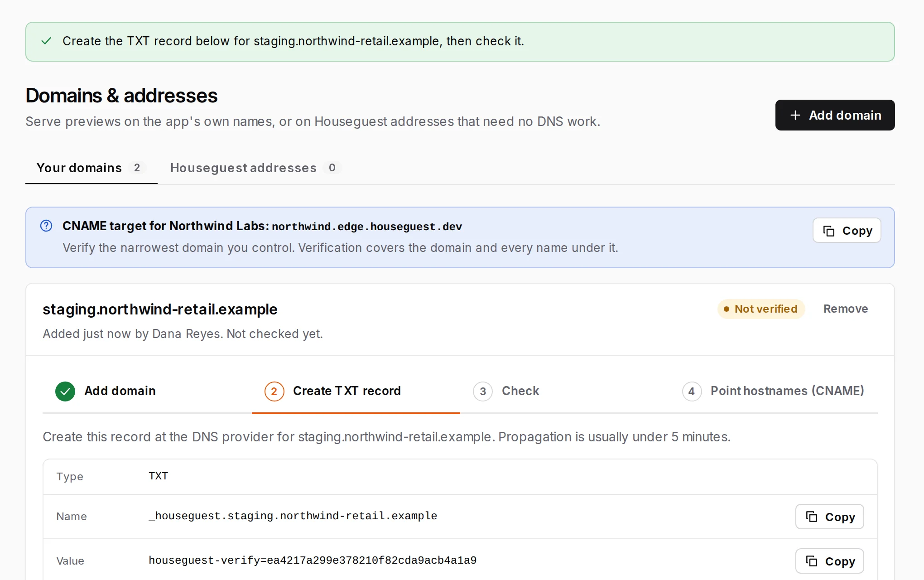Image resolution: width=924 pixels, height=580 pixels.
Task: Select text northwind.edge.houseguest.dev
Action: point(367,227)
